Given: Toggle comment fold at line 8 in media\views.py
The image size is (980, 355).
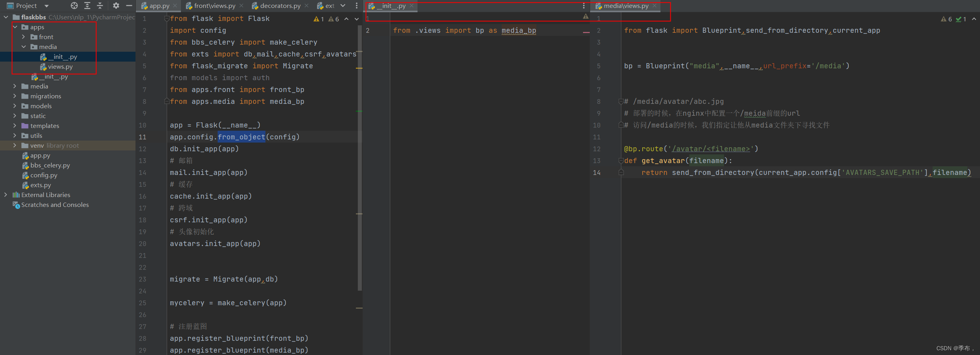Looking at the screenshot, I should point(621,101).
